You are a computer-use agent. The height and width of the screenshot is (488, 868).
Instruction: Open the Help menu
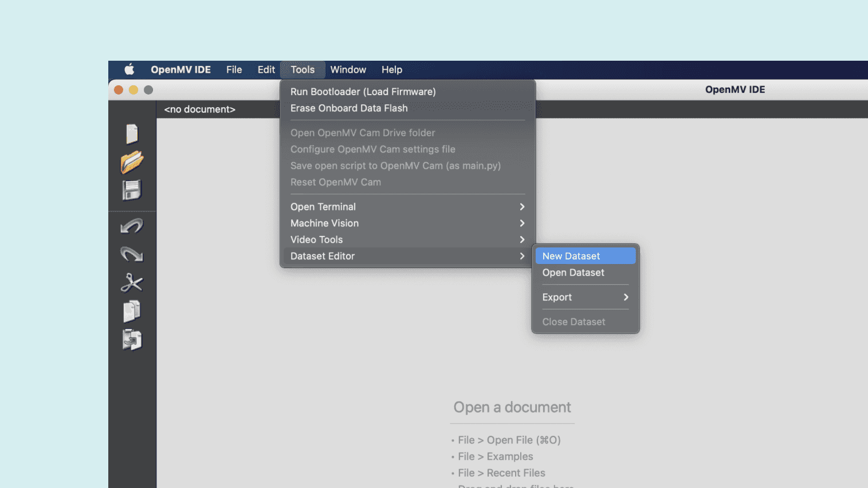(x=392, y=70)
